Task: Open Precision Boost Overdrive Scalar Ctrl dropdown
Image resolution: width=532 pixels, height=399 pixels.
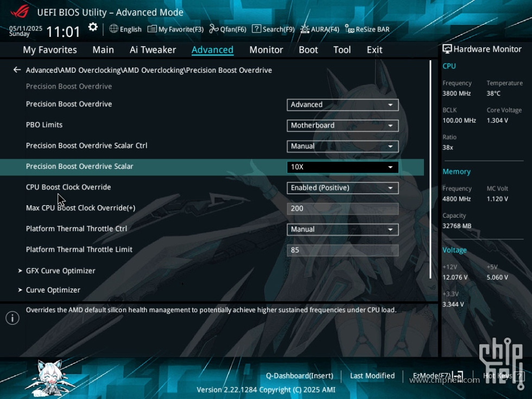Action: pyautogui.click(x=343, y=146)
